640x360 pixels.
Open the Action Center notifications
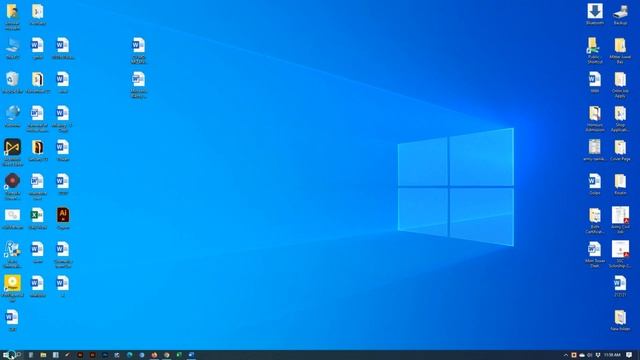coord(629,355)
